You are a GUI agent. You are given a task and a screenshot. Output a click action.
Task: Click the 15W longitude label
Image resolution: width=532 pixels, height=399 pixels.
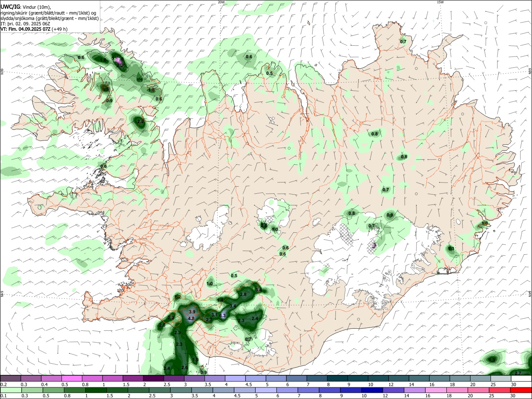(x=440, y=2)
